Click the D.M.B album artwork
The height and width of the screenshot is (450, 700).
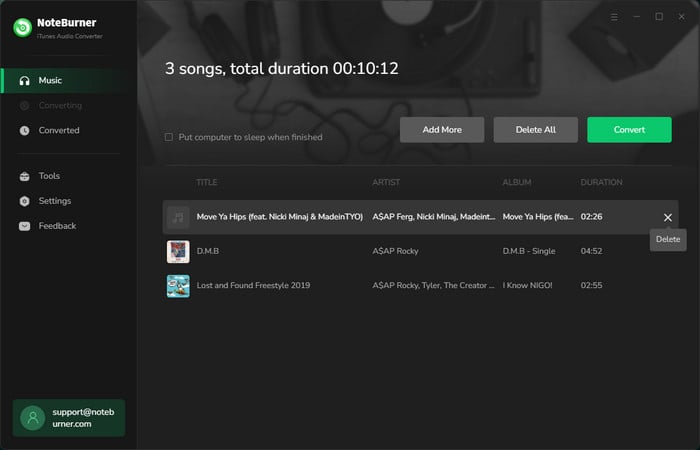tap(178, 251)
